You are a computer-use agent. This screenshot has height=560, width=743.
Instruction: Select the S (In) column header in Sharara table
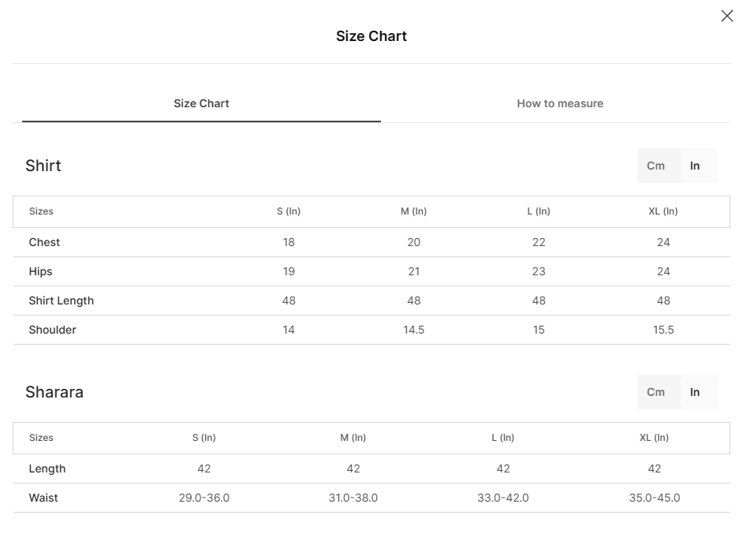(203, 438)
